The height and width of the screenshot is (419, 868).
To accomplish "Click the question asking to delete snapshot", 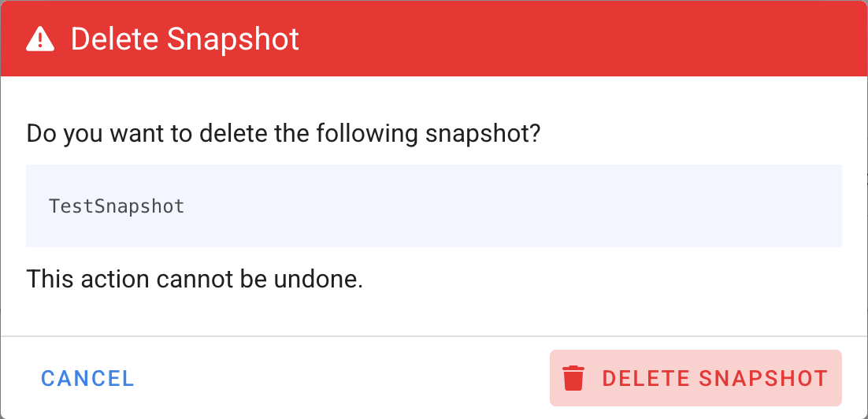I will pos(284,133).
